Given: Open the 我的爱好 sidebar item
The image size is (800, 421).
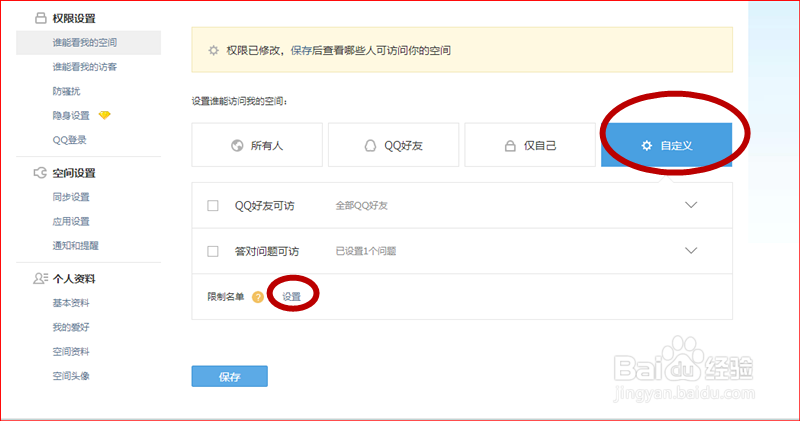Looking at the screenshot, I should [x=71, y=327].
